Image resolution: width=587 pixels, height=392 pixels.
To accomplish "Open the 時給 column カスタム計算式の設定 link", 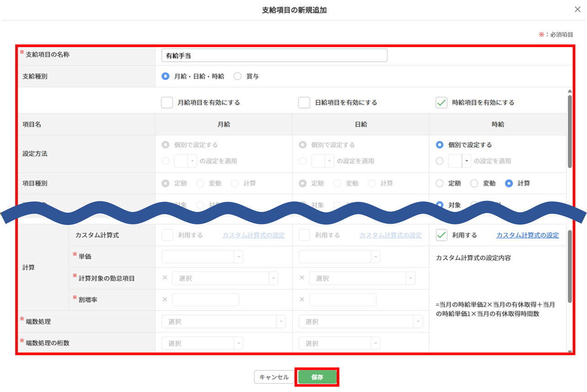I will coord(527,235).
